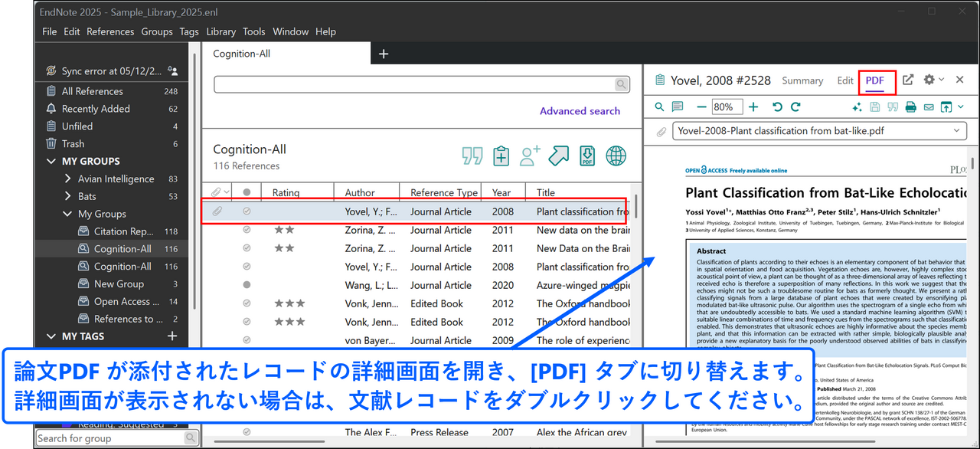The width and height of the screenshot is (980, 449).
Task: Click the Recently Added bell icon
Action: coord(51,109)
